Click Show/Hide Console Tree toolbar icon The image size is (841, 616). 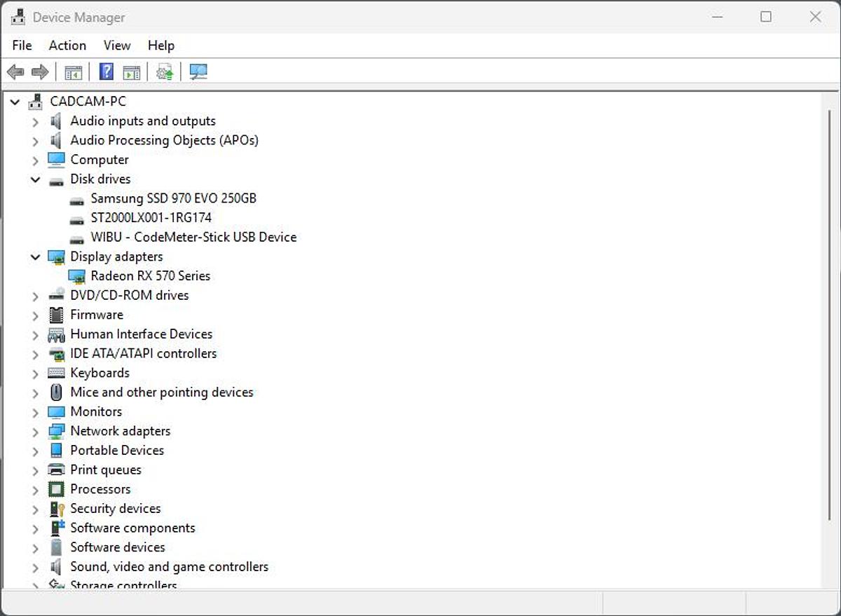point(73,72)
